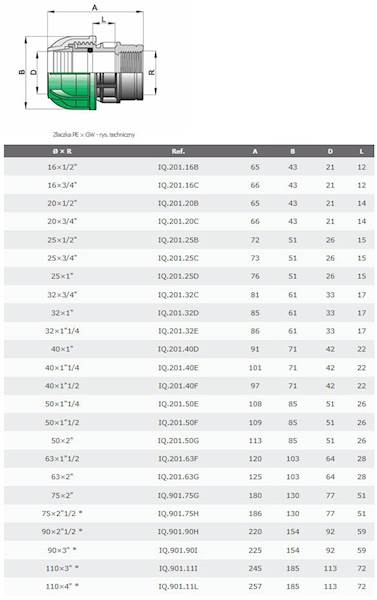This screenshot has height=600, width=377.
Task: Click reference IQ.901.11L
Action: coord(178,586)
